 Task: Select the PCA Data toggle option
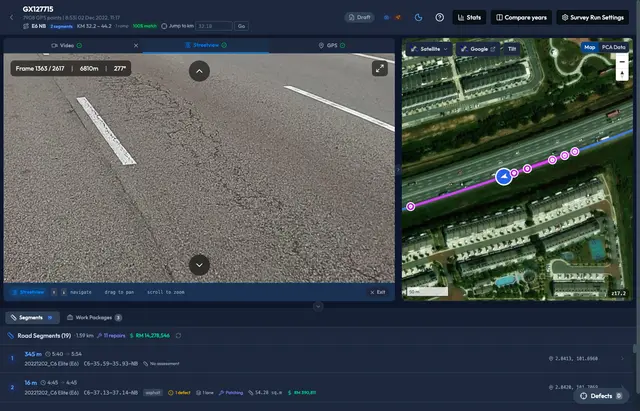point(613,47)
